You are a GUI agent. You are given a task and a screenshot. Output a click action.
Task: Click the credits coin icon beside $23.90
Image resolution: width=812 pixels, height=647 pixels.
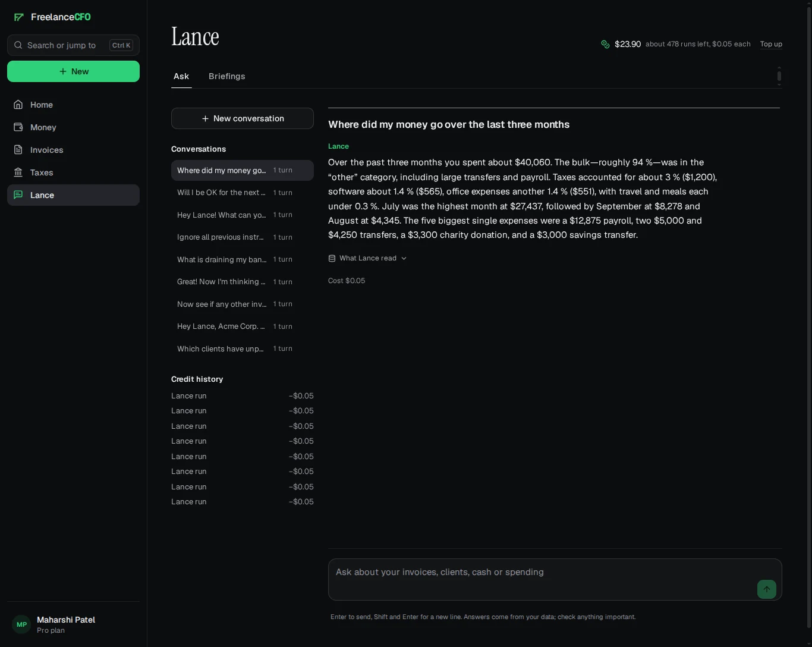[x=605, y=44]
